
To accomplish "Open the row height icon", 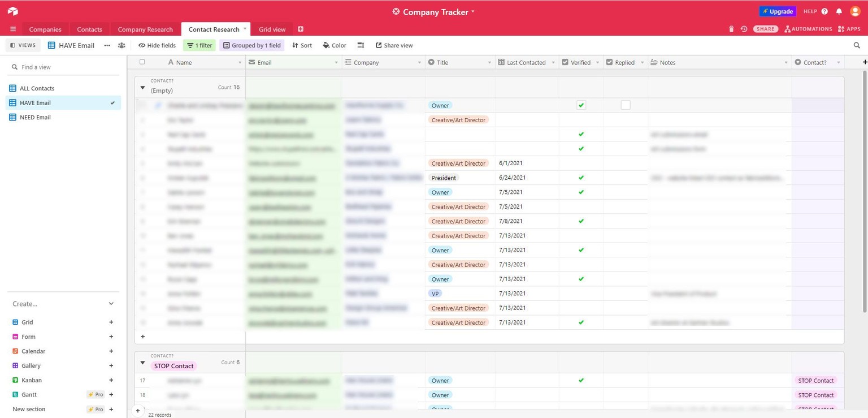I will click(x=361, y=45).
